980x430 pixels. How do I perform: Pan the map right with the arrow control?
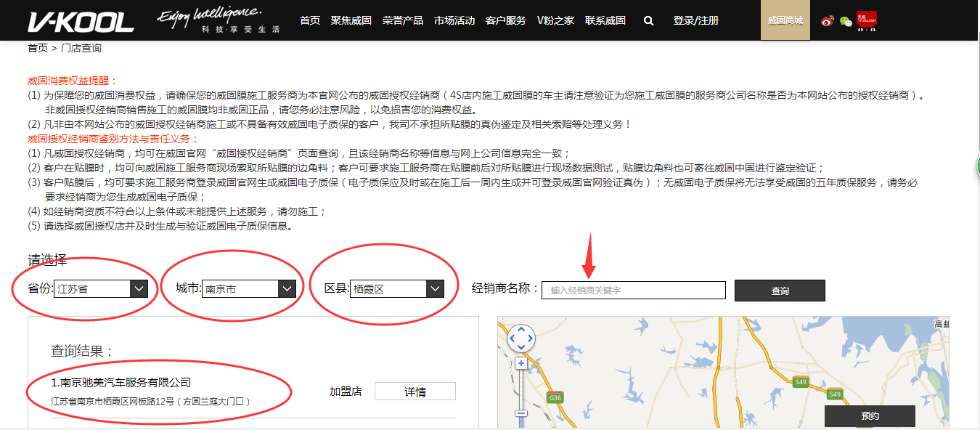pos(531,338)
